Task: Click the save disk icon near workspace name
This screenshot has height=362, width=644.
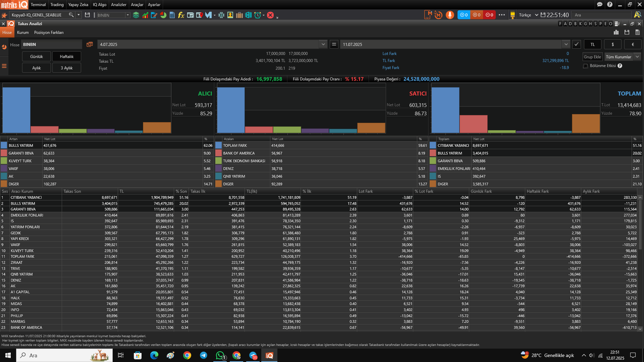Action: pos(87,16)
